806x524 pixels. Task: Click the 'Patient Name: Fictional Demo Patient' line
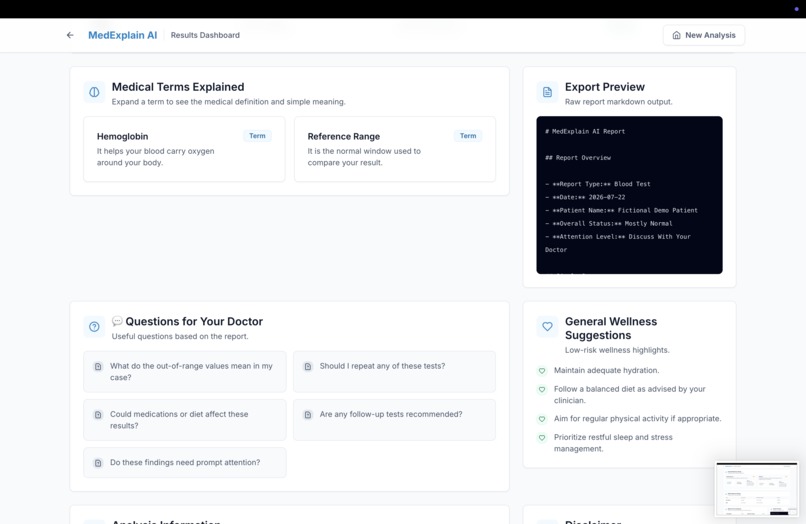pos(621,210)
